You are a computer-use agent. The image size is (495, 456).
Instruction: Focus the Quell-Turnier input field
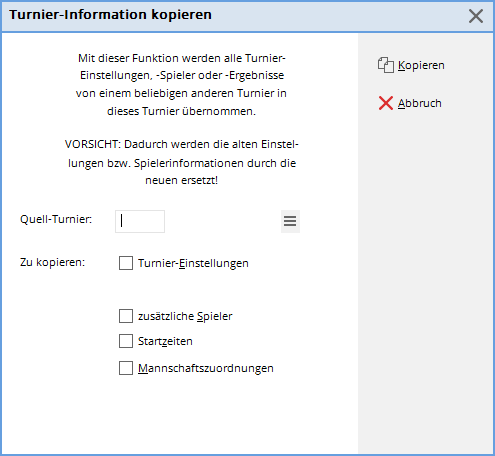click(x=140, y=221)
